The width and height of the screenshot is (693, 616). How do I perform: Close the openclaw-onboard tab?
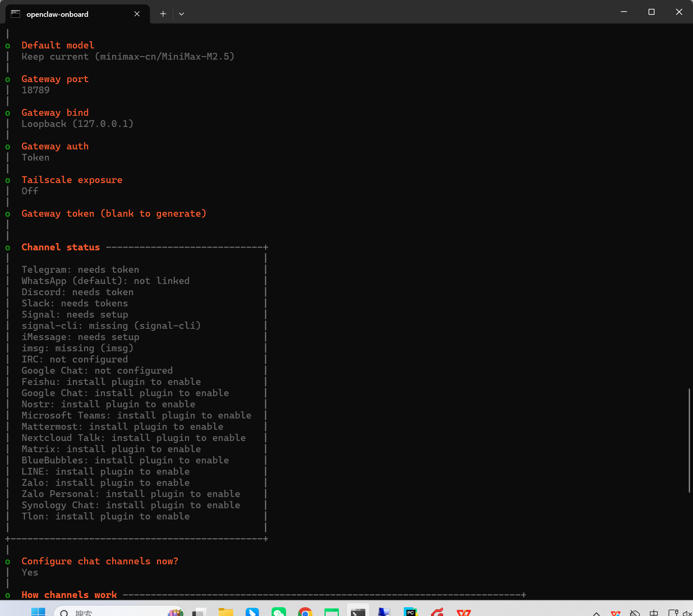pyautogui.click(x=137, y=14)
